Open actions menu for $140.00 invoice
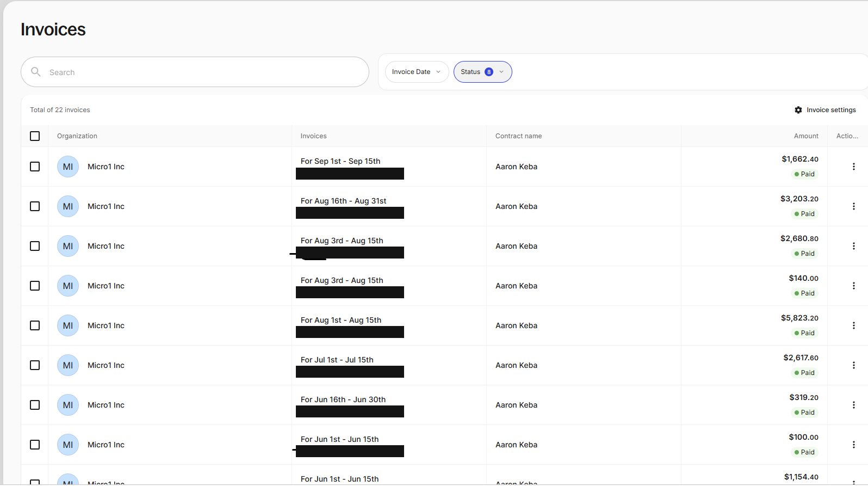This screenshot has width=868, height=486. [853, 286]
